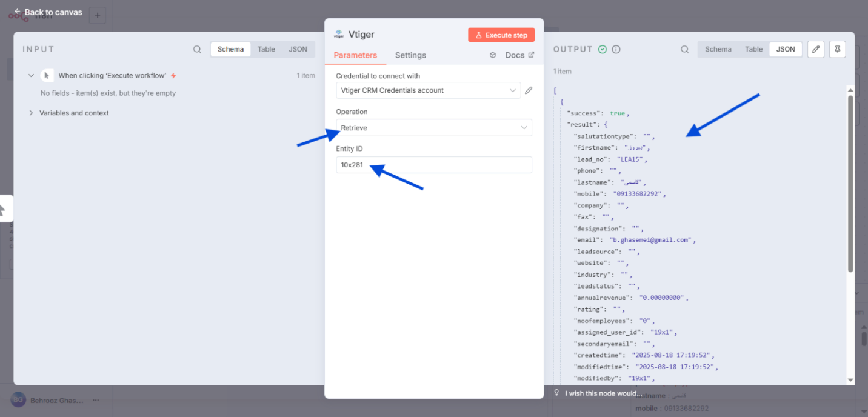868x417 pixels.
Task: Click the pencil edit output icon
Action: point(816,50)
